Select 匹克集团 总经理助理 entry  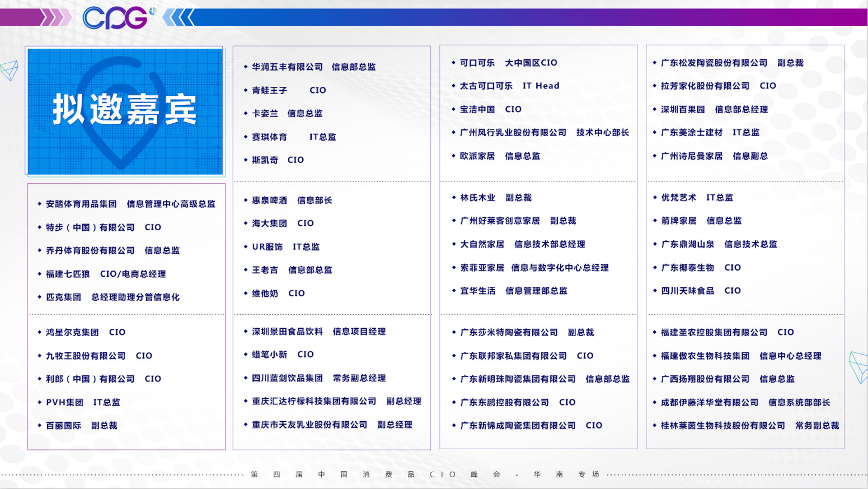tap(112, 297)
